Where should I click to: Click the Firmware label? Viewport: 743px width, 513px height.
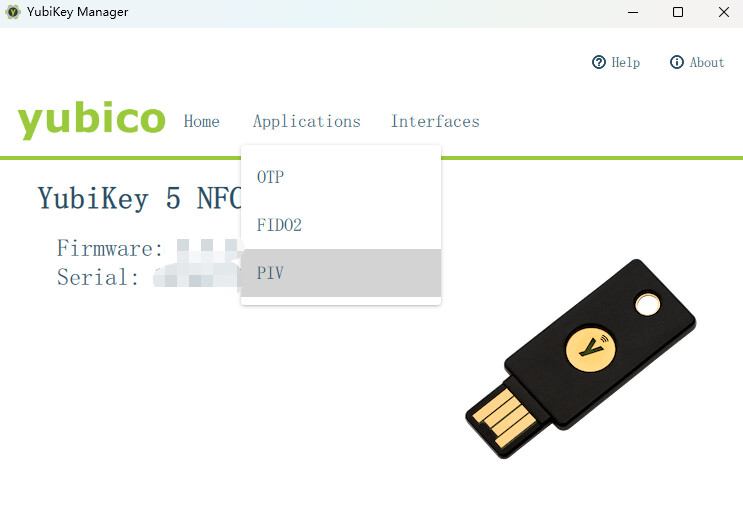(110, 248)
